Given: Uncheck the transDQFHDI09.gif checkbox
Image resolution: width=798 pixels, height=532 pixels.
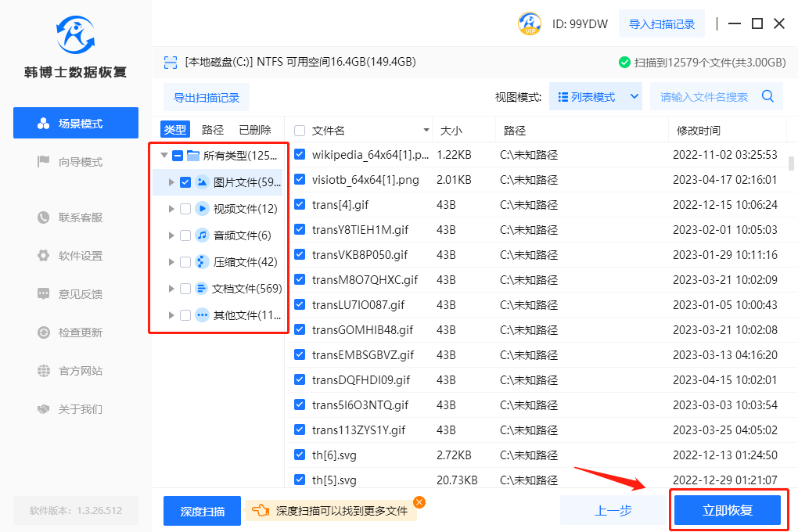Looking at the screenshot, I should 300,379.
